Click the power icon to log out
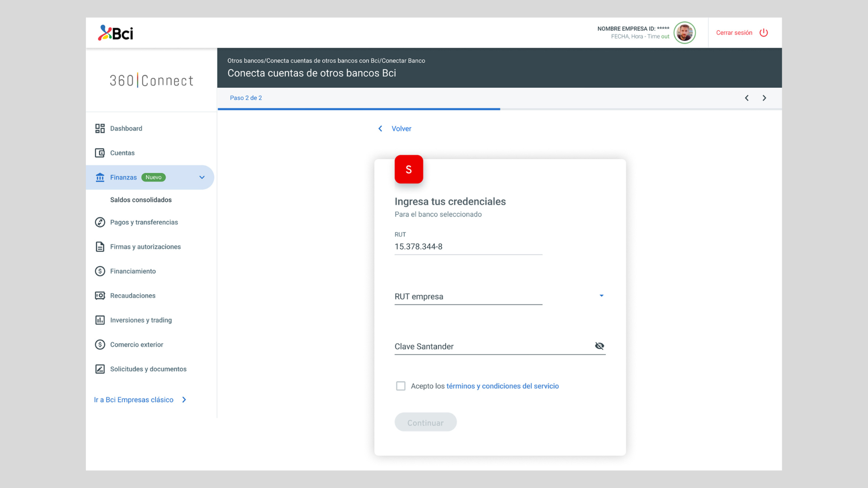The image size is (868, 488). coord(764,33)
